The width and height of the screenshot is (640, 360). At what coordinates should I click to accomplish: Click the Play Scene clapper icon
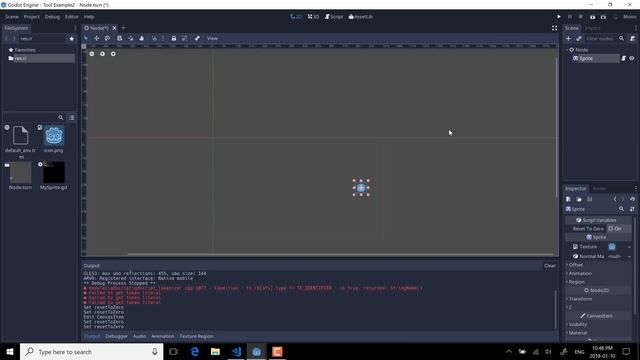click(592, 17)
